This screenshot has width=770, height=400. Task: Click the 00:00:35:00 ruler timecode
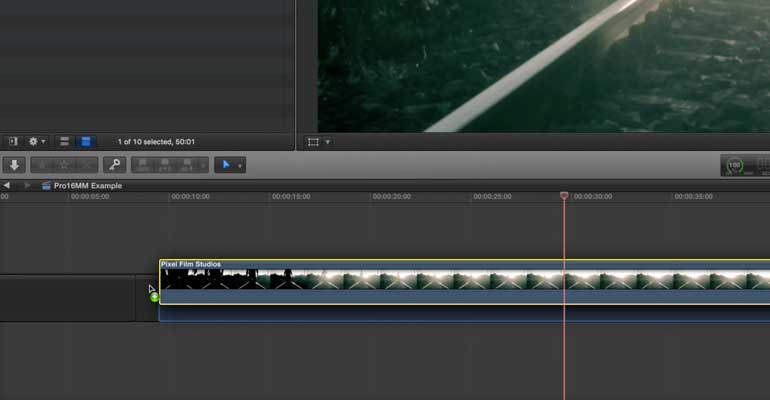(693, 196)
